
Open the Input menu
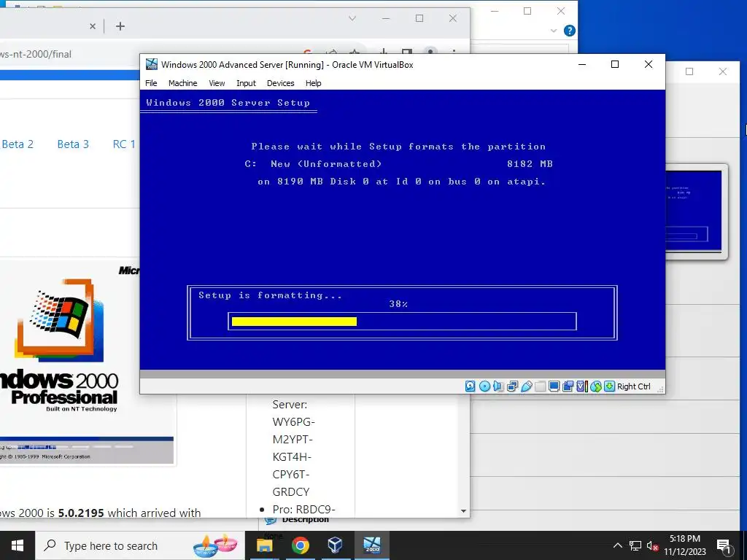point(246,83)
